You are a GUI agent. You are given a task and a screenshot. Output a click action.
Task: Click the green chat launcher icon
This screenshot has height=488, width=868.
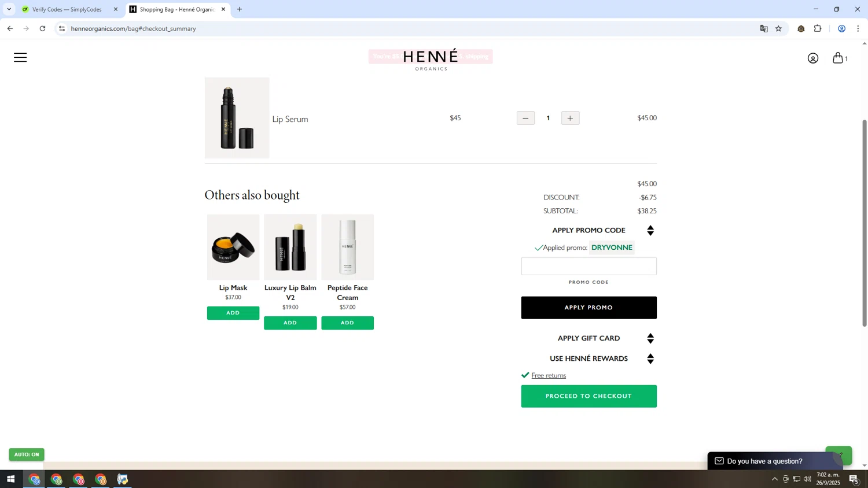(x=838, y=456)
